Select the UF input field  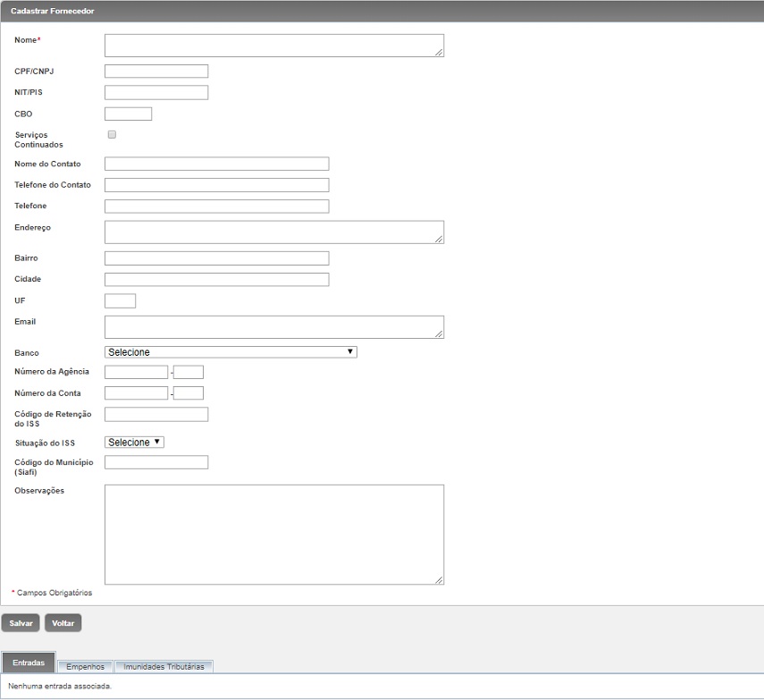pyautogui.click(x=120, y=300)
